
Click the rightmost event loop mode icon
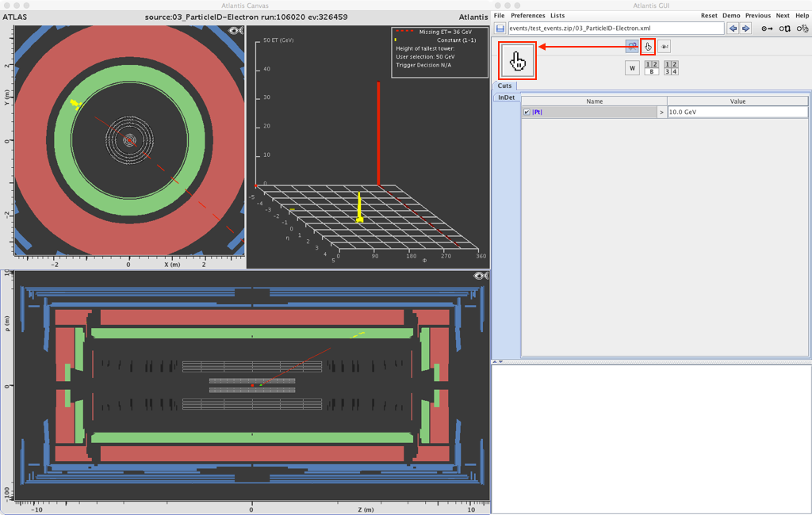click(802, 29)
